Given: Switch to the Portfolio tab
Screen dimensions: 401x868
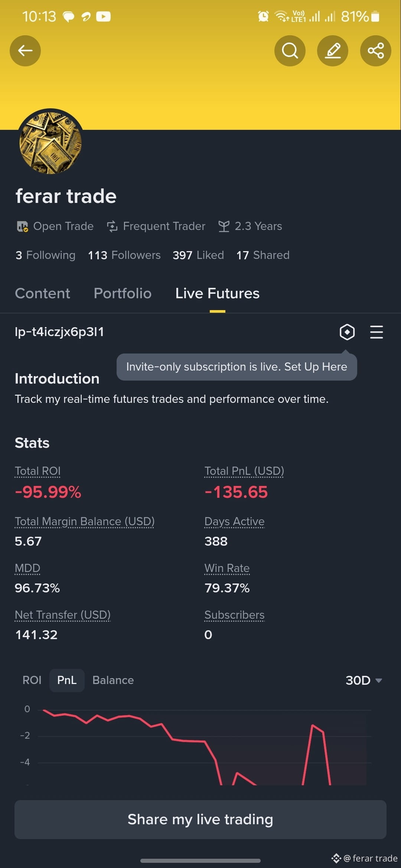Looking at the screenshot, I should 123,293.
